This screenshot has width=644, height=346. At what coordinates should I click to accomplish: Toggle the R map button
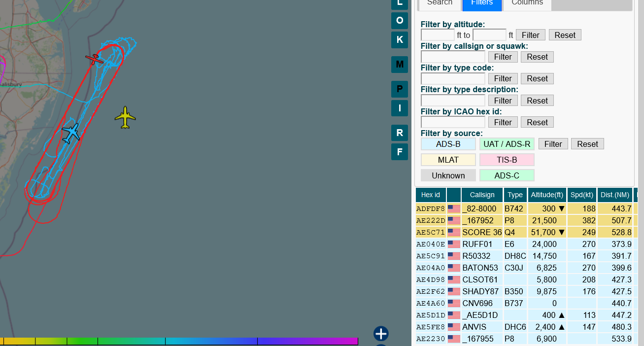(400, 133)
